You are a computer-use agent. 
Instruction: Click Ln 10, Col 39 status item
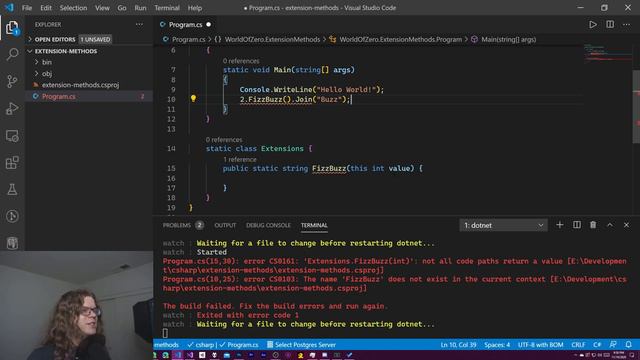(458, 345)
